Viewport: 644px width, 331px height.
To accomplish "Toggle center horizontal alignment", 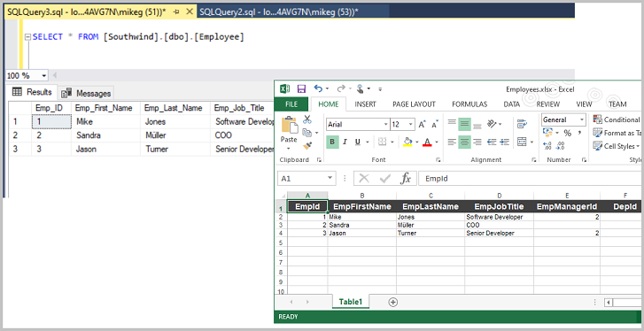I will [464, 142].
